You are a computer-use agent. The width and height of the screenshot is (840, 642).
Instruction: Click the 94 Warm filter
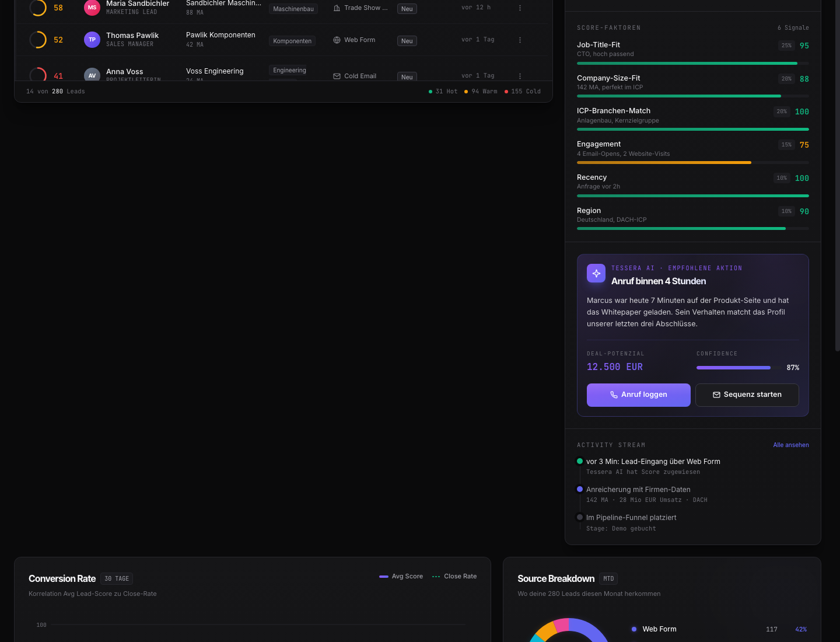point(481,92)
